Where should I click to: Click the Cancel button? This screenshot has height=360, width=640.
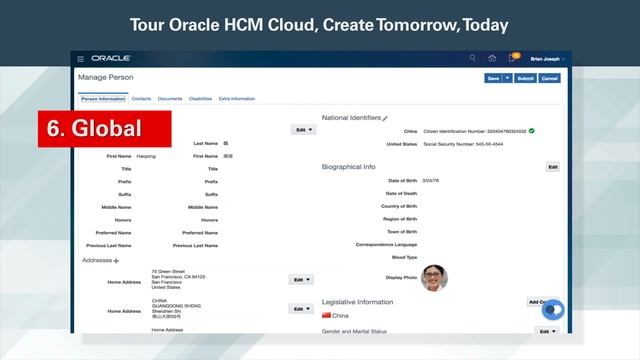pyautogui.click(x=549, y=78)
